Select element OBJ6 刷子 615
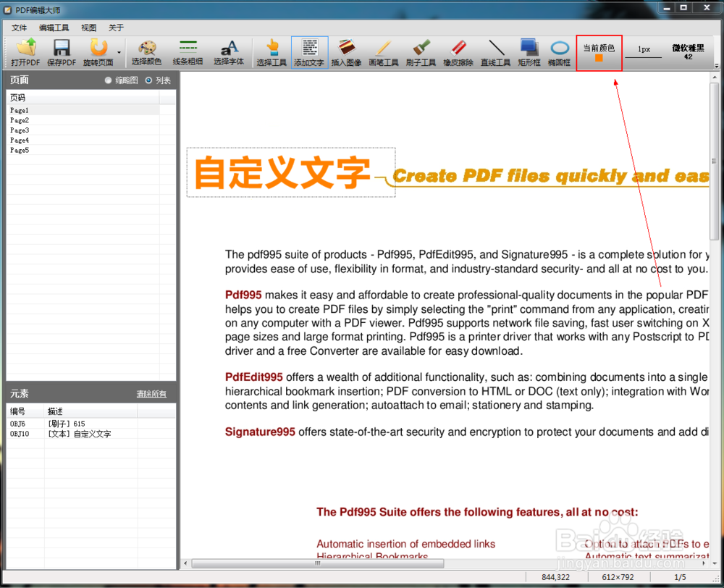Screen dimensions: 724x588 (x=91, y=424)
